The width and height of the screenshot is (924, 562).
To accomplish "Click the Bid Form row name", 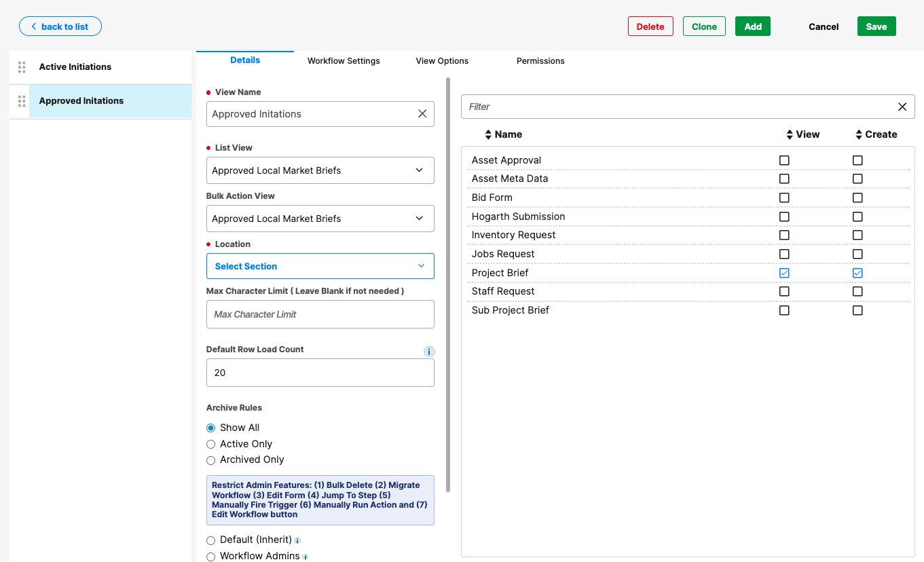I will tap(492, 198).
